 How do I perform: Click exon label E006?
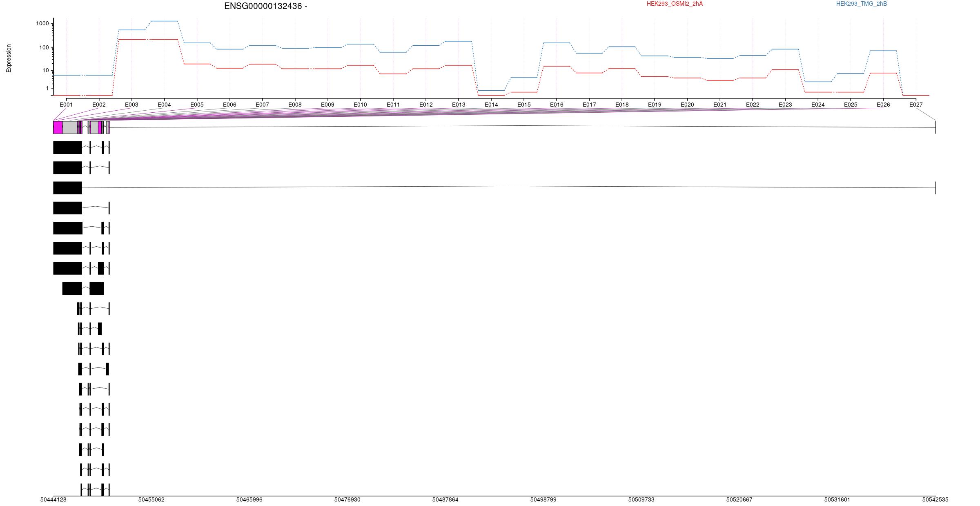pos(229,105)
